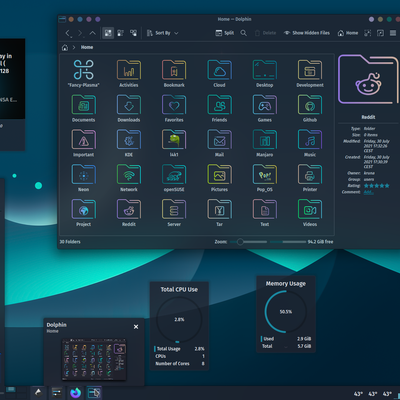
Task: Select the Pop_OS folder
Action: (265, 178)
